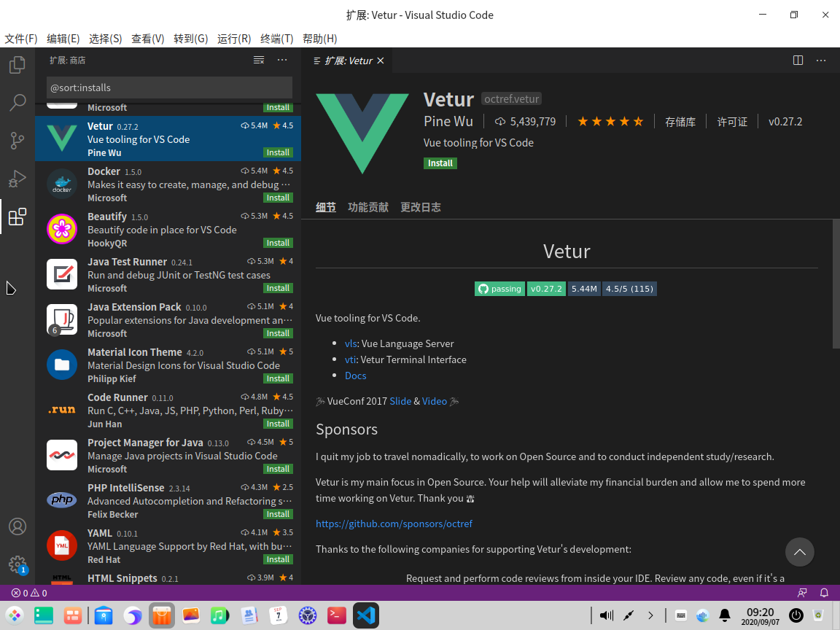Viewport: 840px width, 630px height.
Task: Open the Manage gear icon
Action: (x=17, y=564)
